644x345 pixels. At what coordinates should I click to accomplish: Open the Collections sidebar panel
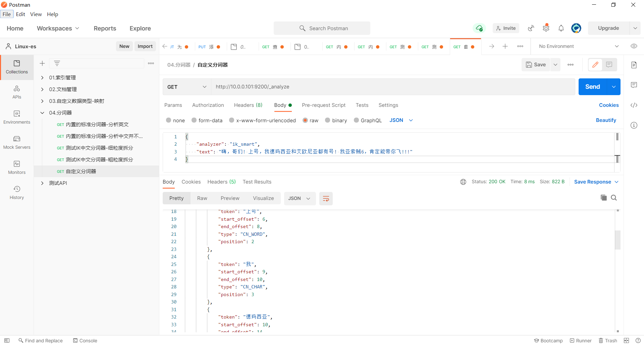(x=17, y=67)
